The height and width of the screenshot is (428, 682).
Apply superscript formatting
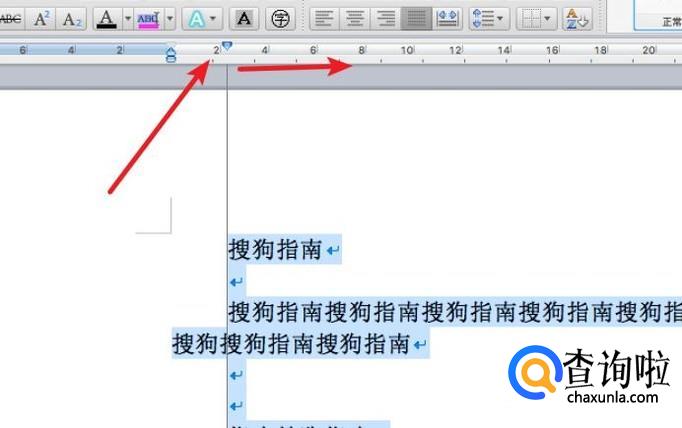pyautogui.click(x=41, y=19)
